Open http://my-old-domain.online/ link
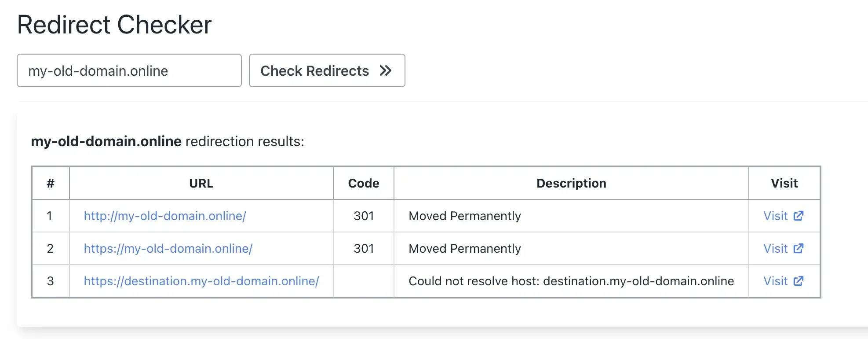 164,216
